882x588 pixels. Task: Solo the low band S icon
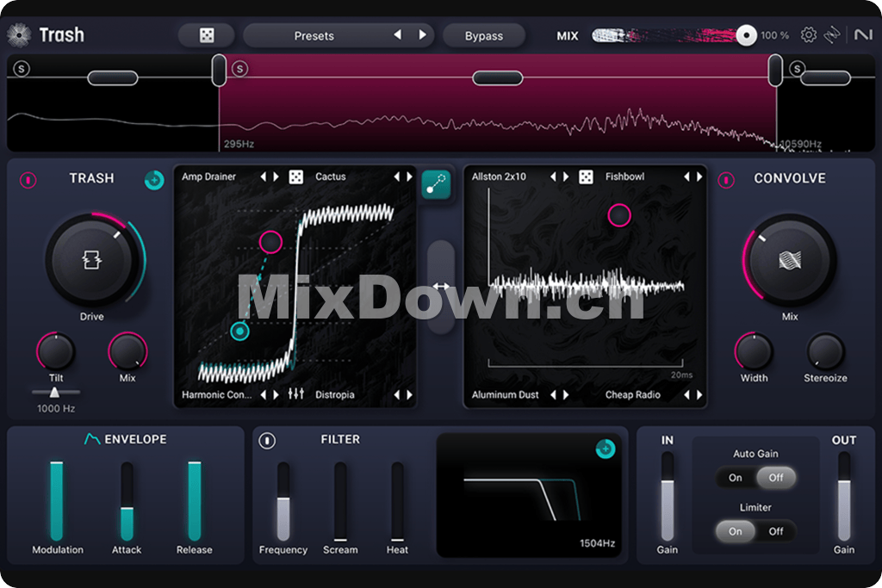[x=22, y=69]
